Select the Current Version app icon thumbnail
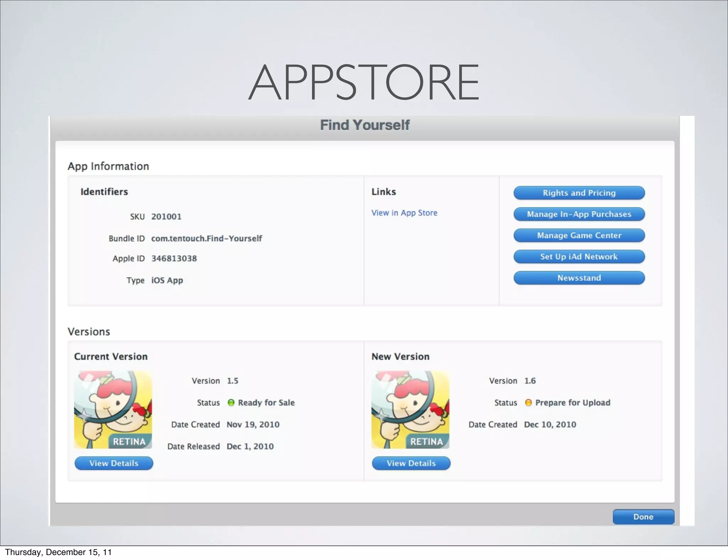 click(113, 410)
